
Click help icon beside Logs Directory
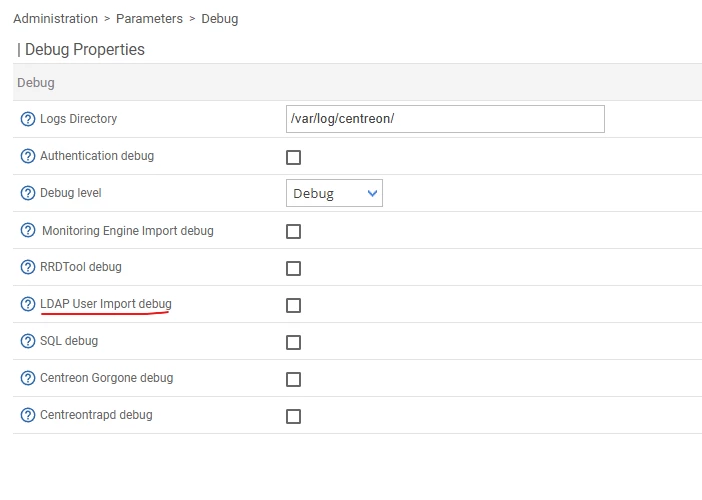28,119
